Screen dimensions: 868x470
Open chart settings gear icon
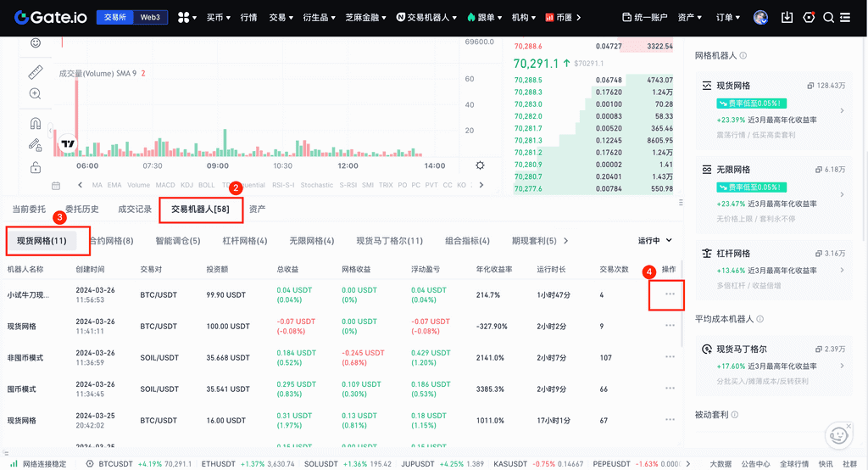point(481,165)
